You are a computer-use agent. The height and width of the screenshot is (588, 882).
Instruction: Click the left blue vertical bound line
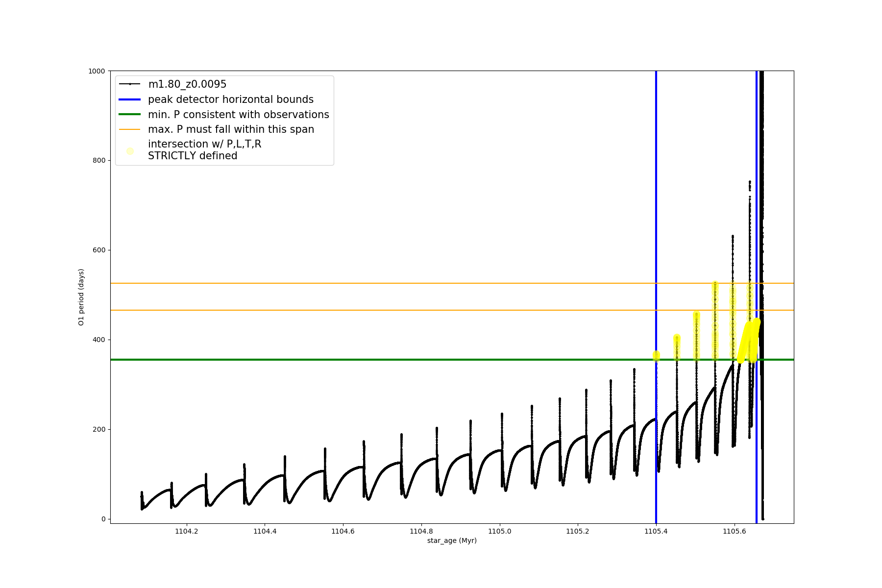656,220
